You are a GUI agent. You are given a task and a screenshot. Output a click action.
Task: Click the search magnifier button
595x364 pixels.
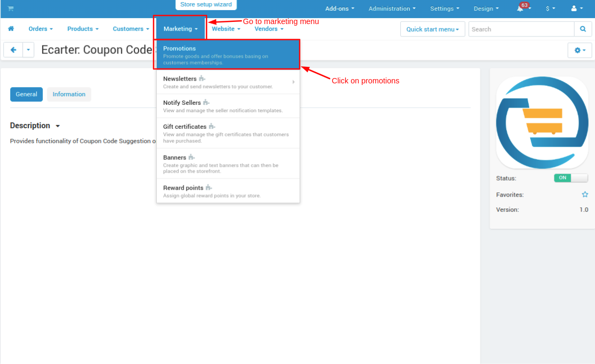tap(583, 29)
